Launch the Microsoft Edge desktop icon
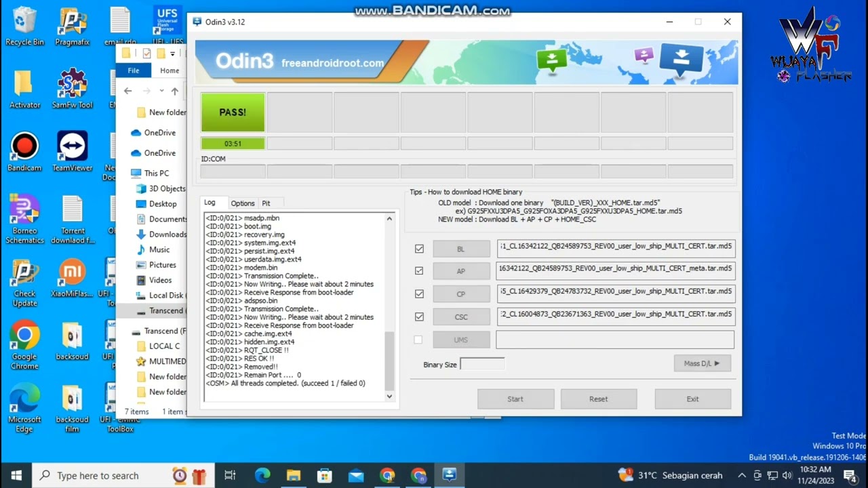The image size is (868, 488). pyautogui.click(x=24, y=408)
